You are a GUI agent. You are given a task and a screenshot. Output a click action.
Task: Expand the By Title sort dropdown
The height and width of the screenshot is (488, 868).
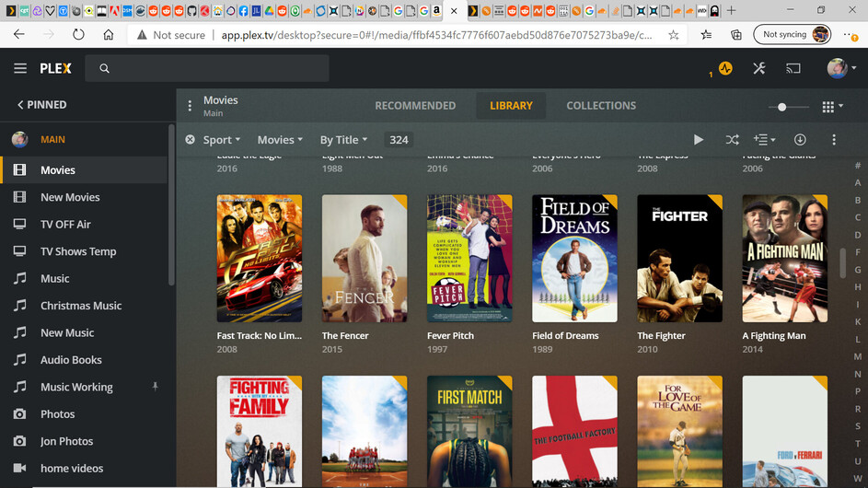(343, 140)
